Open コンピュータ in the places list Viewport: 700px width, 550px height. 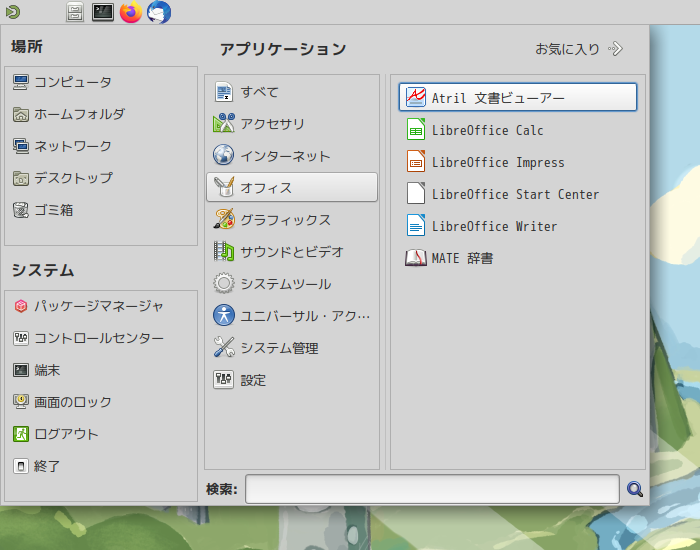click(101, 82)
